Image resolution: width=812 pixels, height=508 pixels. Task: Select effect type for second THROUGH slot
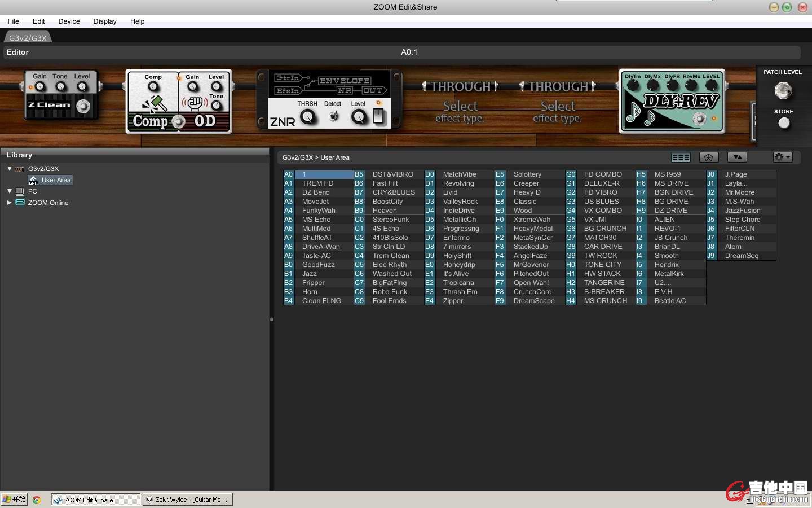pos(558,111)
